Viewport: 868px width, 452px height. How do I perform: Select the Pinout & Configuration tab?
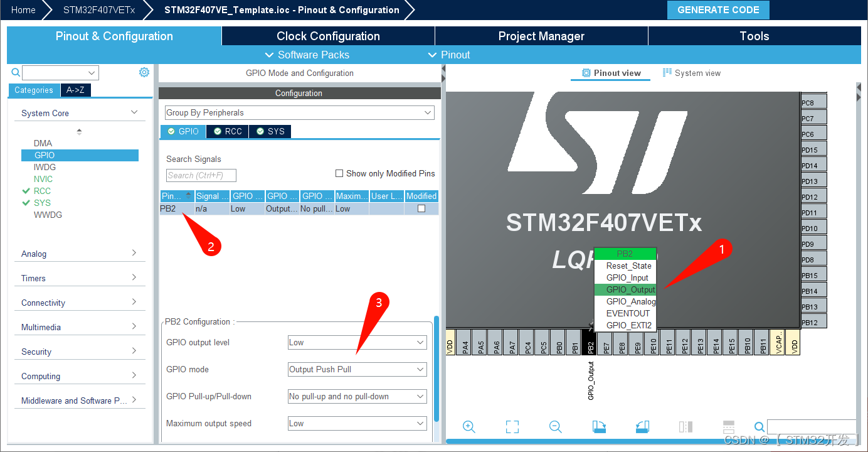tap(114, 36)
